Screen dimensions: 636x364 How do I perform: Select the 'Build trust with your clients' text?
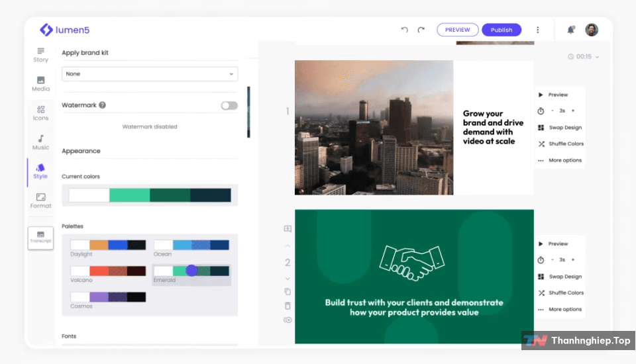414,307
